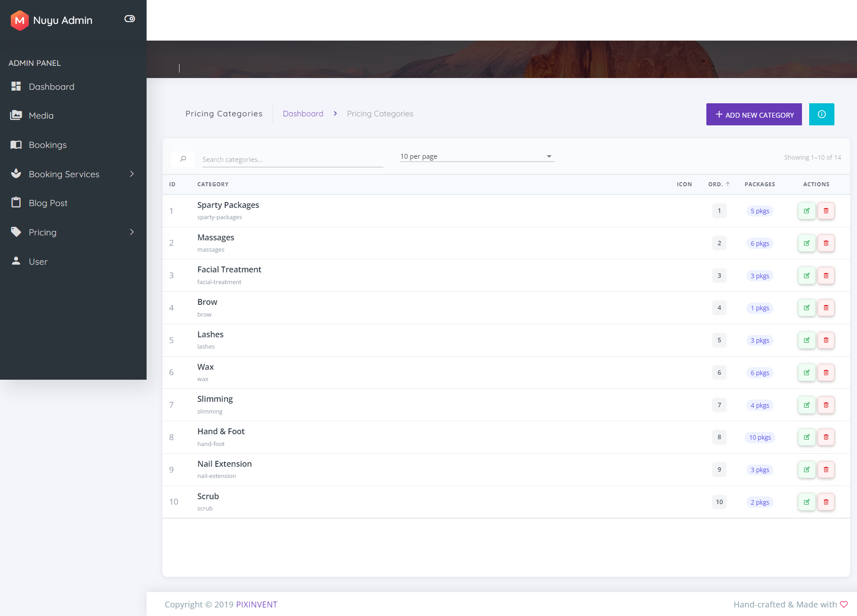Viewport: 857px width, 616px height.
Task: Delete the Wax category
Action: 826,373
